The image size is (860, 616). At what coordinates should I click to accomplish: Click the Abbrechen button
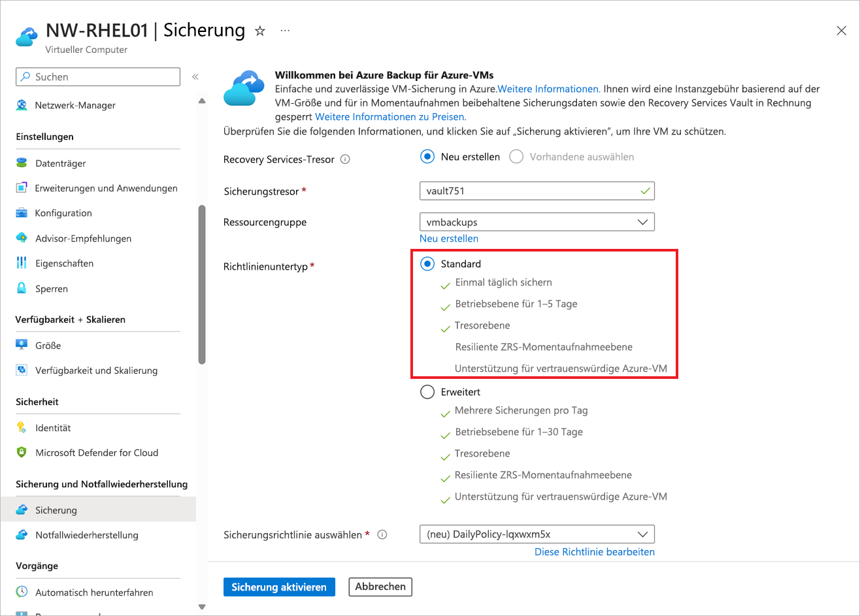tap(380, 587)
